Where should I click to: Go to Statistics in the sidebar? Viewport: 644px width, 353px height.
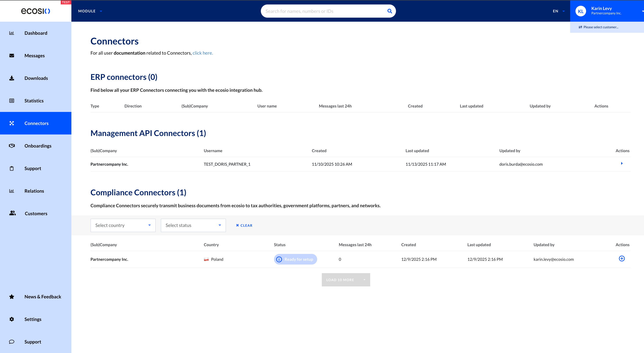pos(34,101)
